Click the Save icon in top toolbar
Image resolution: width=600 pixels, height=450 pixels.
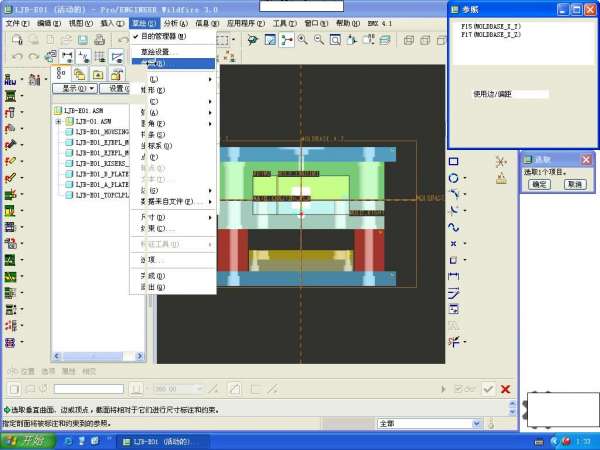83,40
